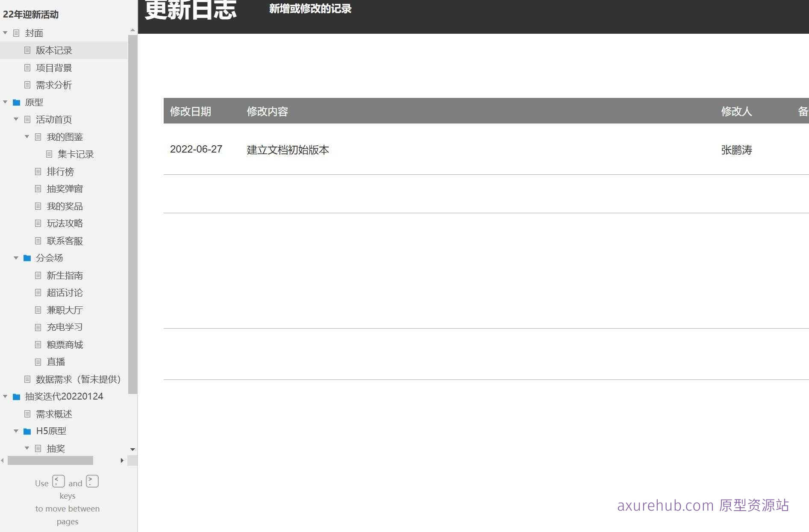
Task: Click the 集卡记录 page icon
Action: pos(49,154)
